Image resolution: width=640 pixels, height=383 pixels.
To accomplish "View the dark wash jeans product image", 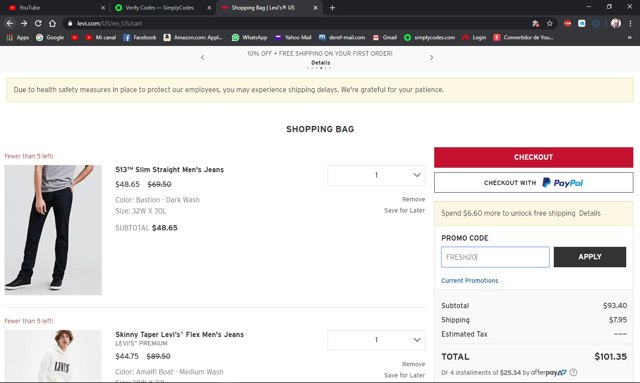I will pos(53,230).
